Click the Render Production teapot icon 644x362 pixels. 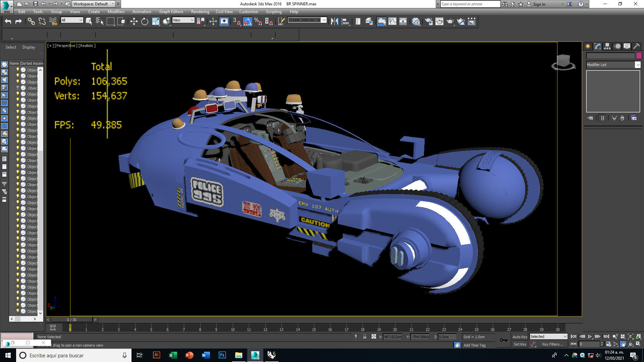click(450, 21)
